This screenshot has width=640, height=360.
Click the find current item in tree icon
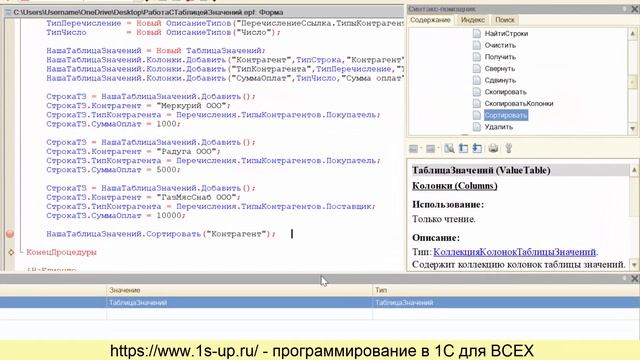click(x=463, y=148)
